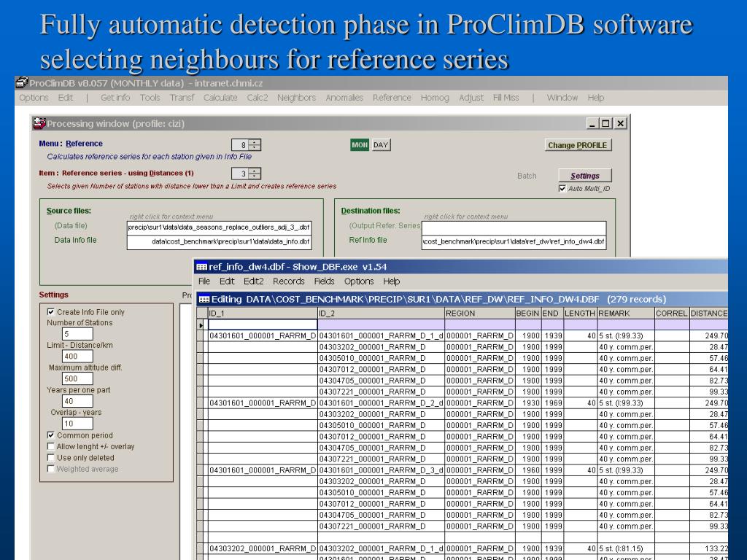Toggle the Weighted average checkbox
The width and height of the screenshot is (747, 560).
point(50,469)
